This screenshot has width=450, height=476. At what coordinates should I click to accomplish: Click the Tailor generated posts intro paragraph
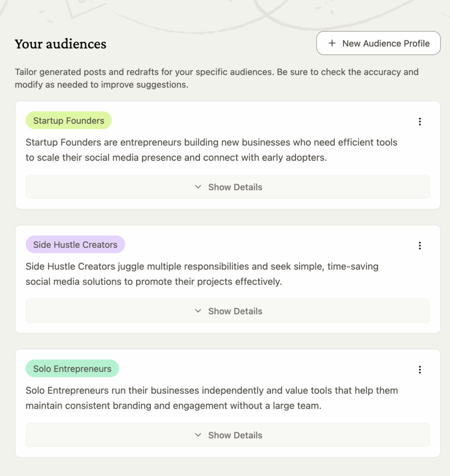(216, 79)
